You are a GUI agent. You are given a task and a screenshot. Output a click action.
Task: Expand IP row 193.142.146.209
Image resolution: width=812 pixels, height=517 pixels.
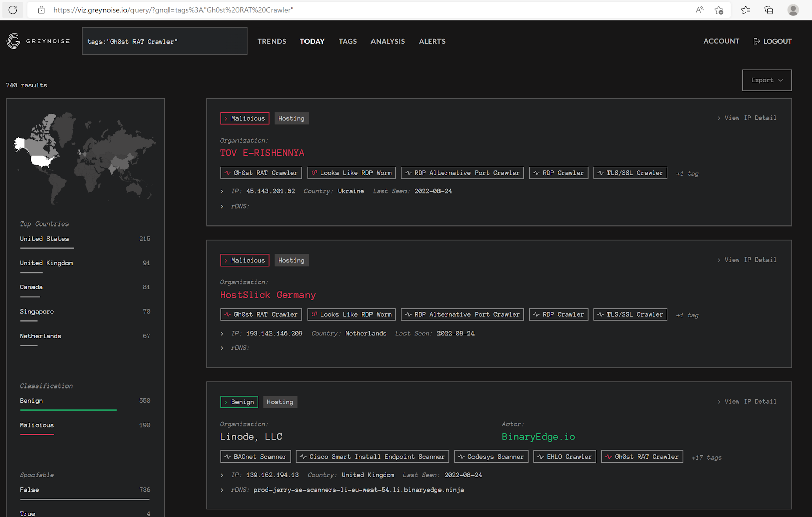(222, 334)
